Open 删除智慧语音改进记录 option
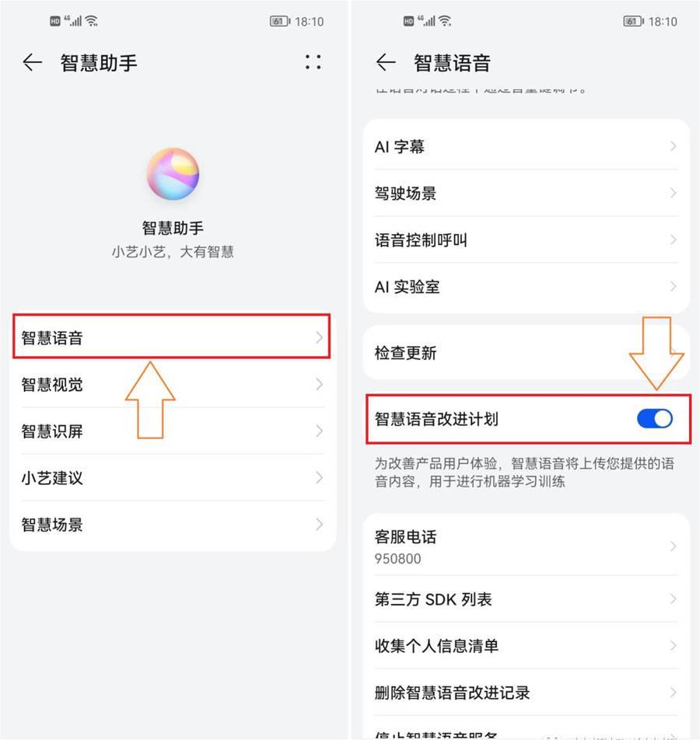The width and height of the screenshot is (700, 740). (x=527, y=693)
